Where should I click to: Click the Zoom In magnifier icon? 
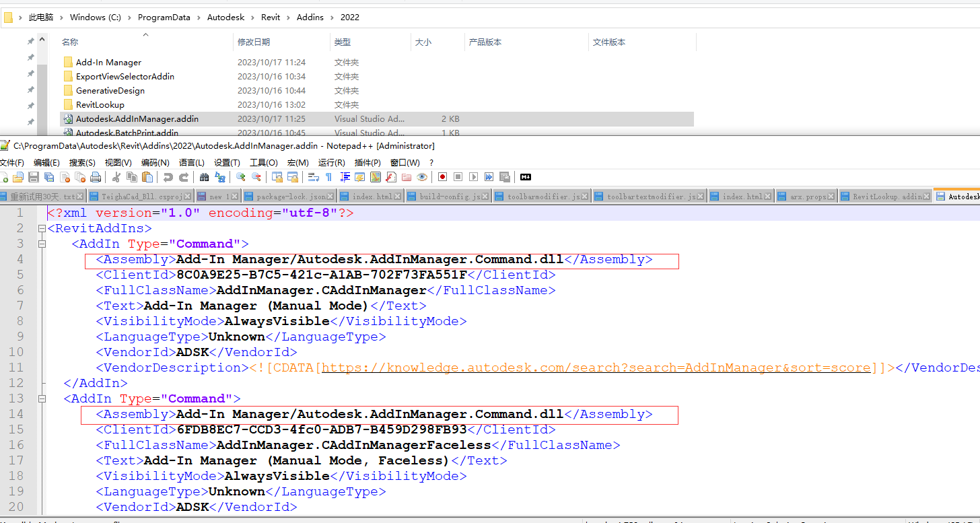tap(241, 177)
